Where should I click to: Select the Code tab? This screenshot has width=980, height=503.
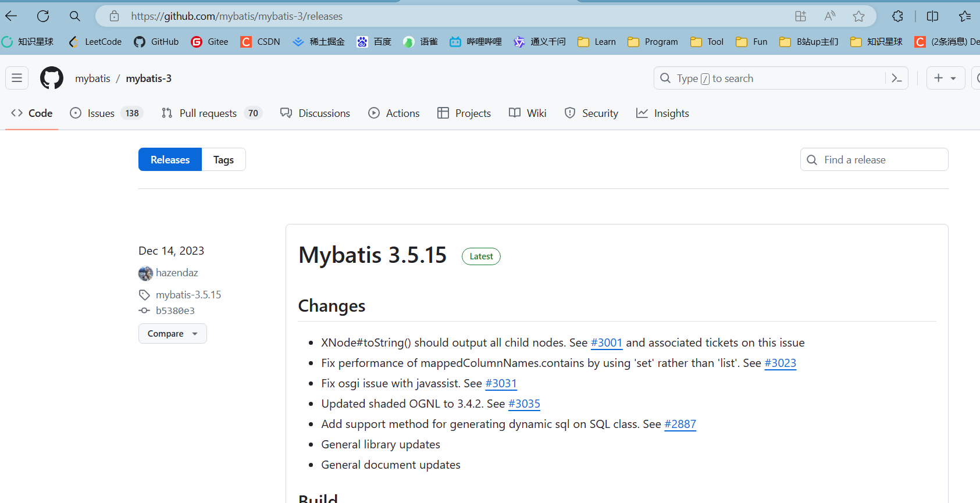click(32, 113)
